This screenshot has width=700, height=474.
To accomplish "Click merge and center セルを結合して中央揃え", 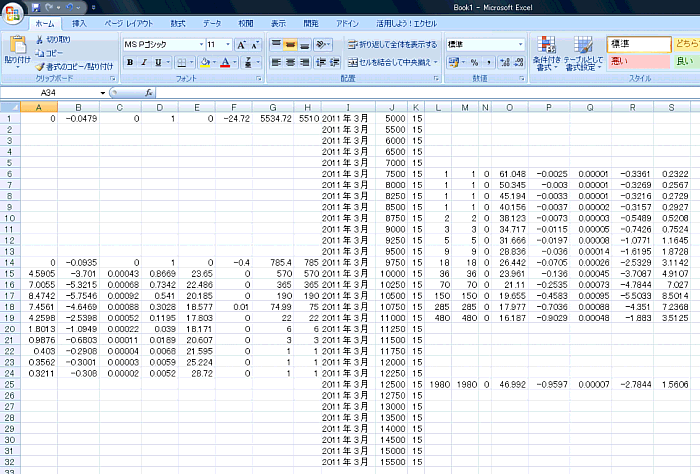I will 389,62.
